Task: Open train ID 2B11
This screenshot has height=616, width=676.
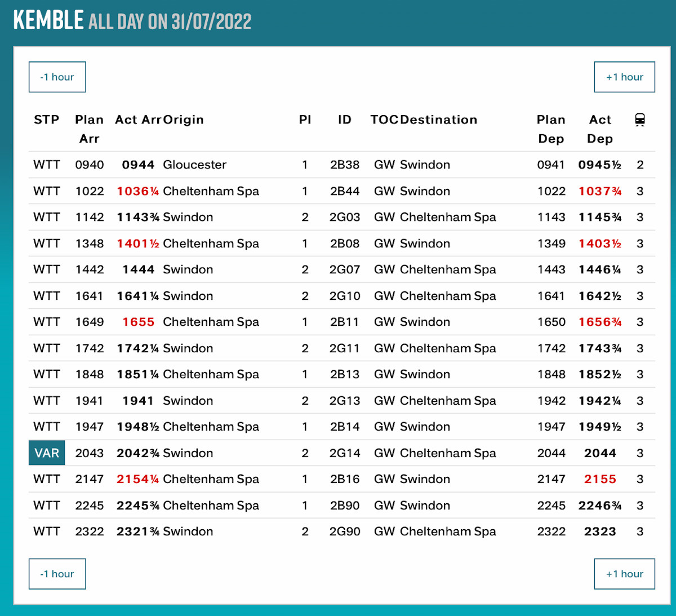Action: click(x=344, y=322)
